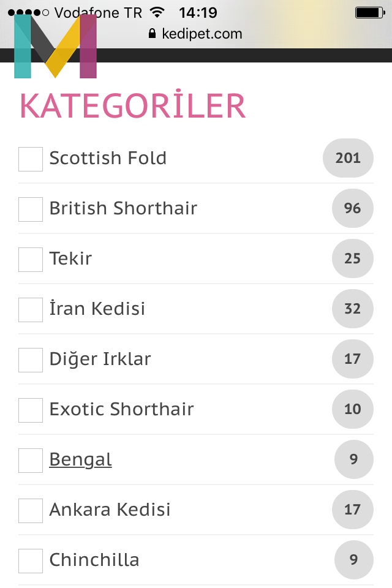Tap the battery icon in status bar
Viewport: 392px width, 588px height.
[x=369, y=12]
